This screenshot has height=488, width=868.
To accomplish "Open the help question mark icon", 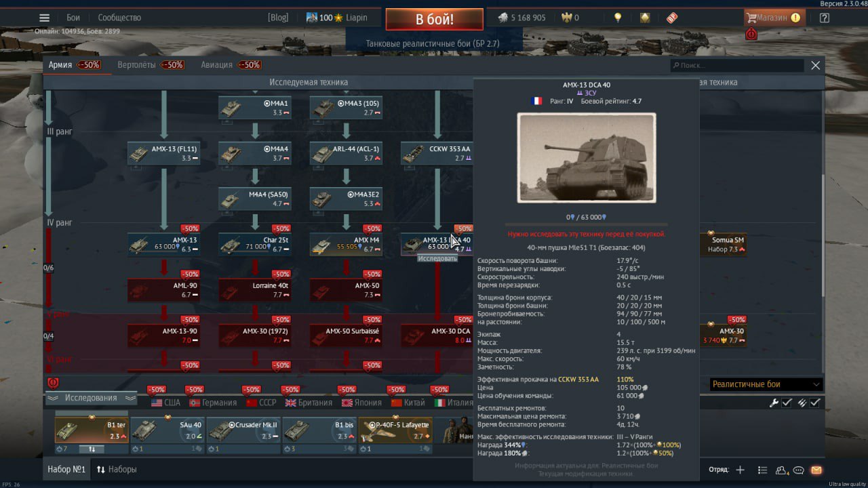I will point(825,18).
